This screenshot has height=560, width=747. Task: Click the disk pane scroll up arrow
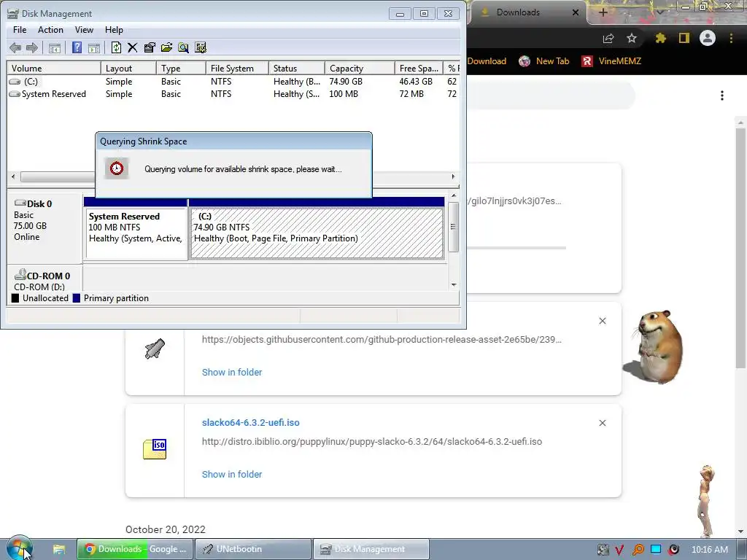(x=454, y=195)
